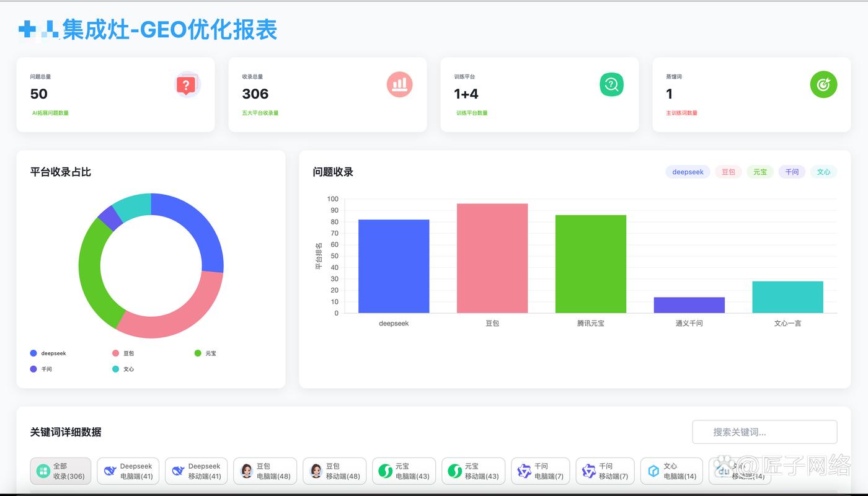Click the 平台排名 y-axis label
This screenshot has height=496, width=868.
[x=319, y=256]
